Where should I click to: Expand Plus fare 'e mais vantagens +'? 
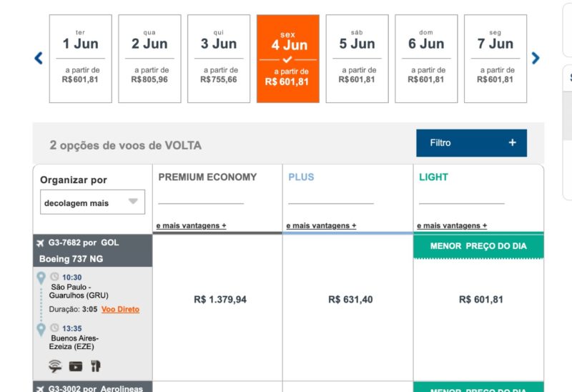321,226
